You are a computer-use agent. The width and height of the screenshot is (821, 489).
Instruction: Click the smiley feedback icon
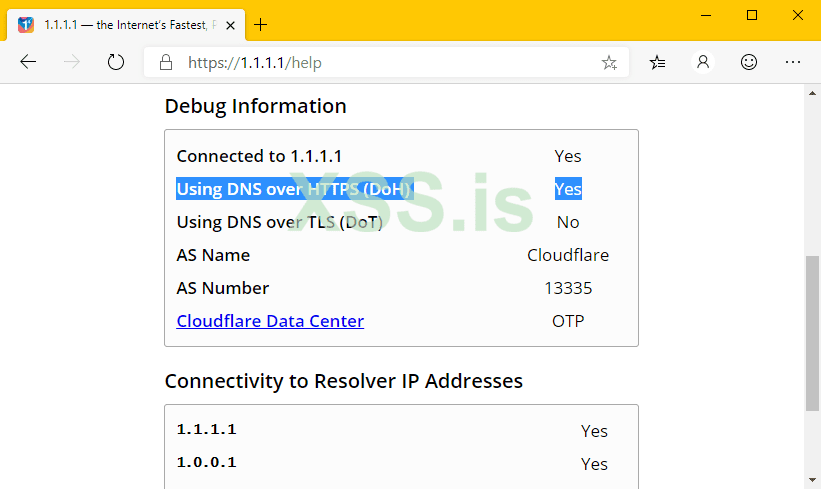pos(748,62)
